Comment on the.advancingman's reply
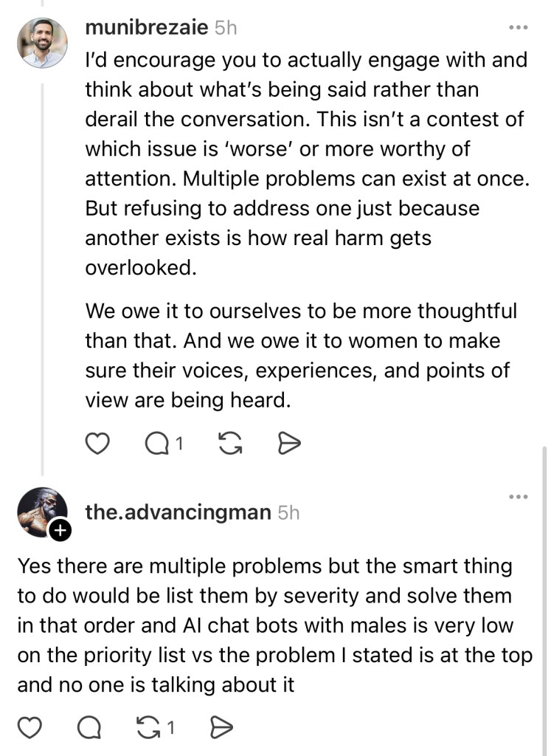551x756 pixels. pyautogui.click(x=89, y=728)
